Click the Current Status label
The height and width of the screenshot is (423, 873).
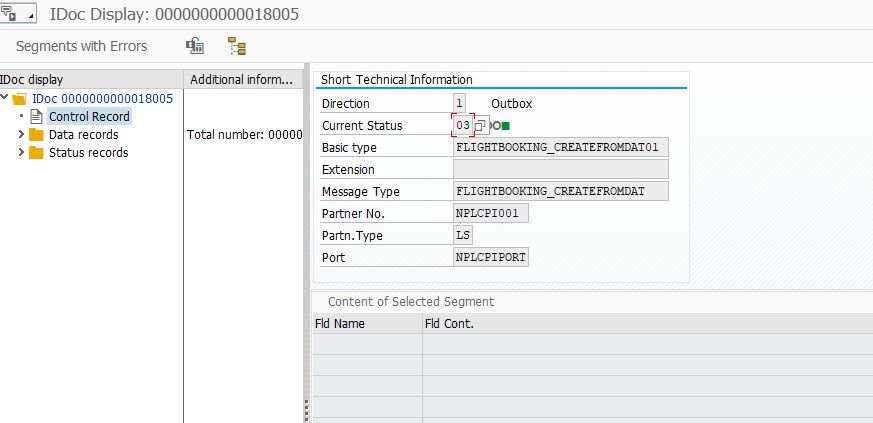(x=362, y=126)
